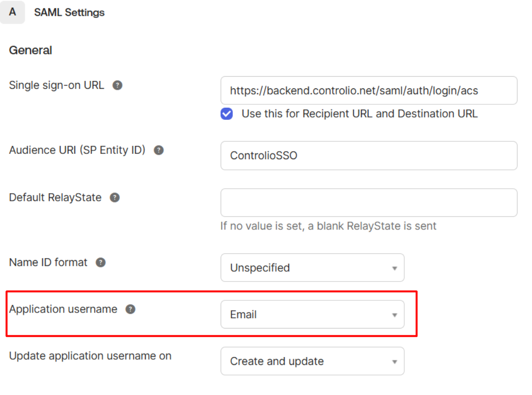532x395 pixels.
Task: Click the 'A' step badge
Action: pyautogui.click(x=13, y=12)
